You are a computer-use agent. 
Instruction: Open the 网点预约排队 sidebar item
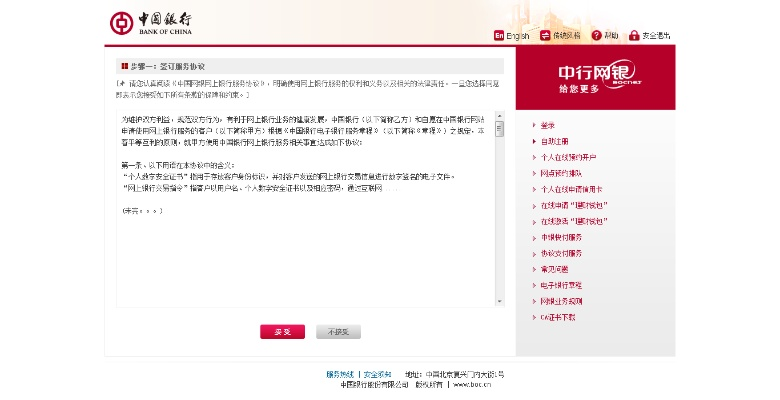560,173
